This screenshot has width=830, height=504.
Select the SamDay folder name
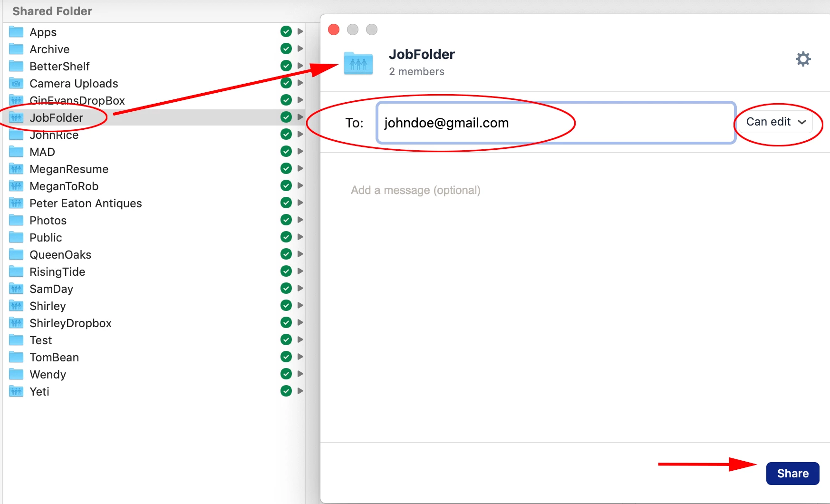coord(51,289)
